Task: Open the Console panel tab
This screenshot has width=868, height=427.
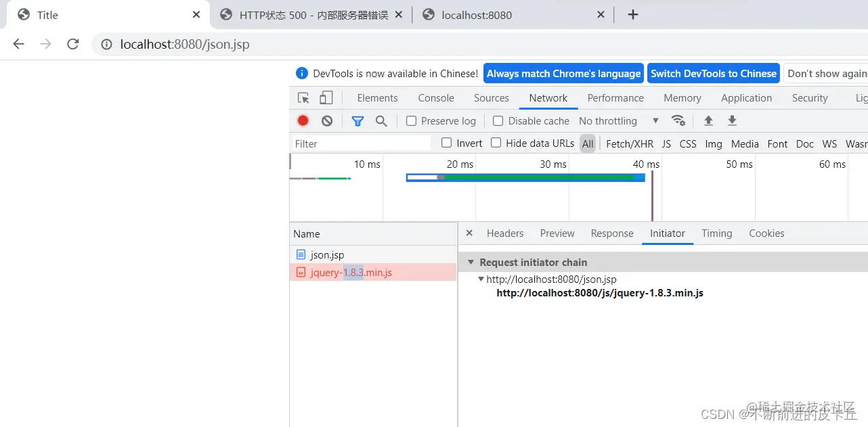Action: [x=436, y=97]
